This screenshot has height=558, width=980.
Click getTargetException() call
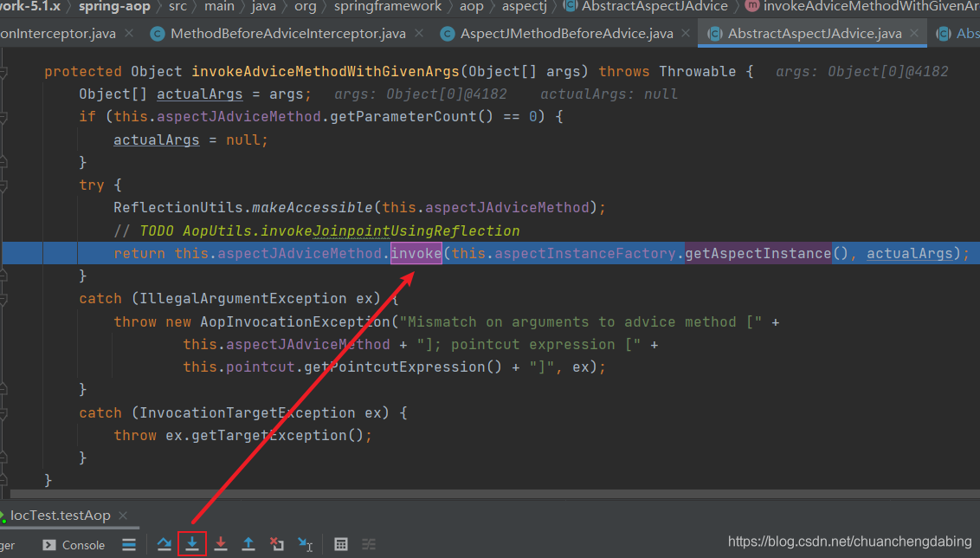(x=278, y=435)
